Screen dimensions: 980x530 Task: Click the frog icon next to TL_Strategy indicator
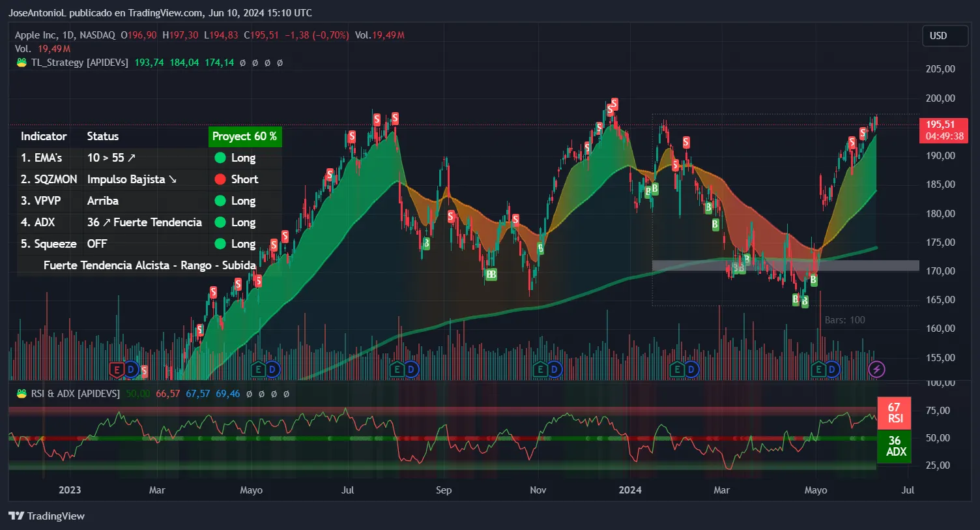[x=22, y=63]
